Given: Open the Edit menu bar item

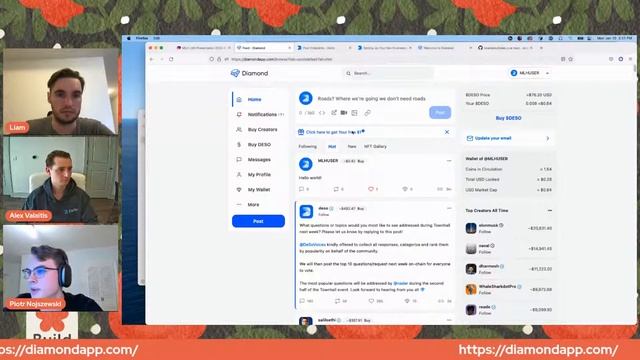Looking at the screenshot, I should [156, 38].
